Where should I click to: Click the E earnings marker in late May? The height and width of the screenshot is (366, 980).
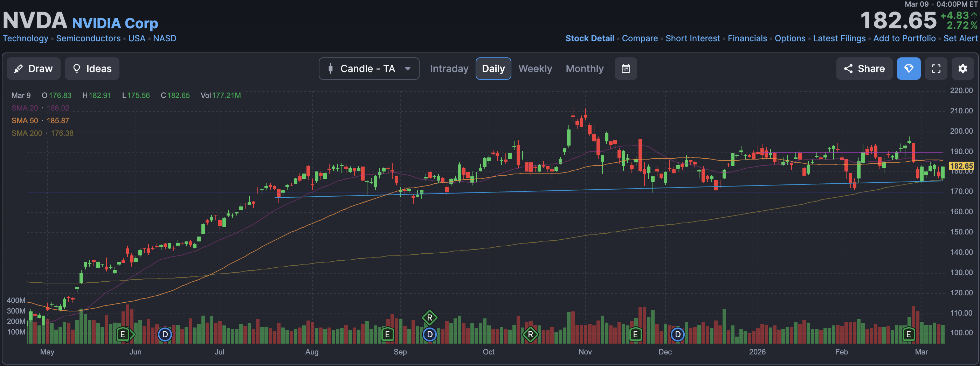[123, 335]
